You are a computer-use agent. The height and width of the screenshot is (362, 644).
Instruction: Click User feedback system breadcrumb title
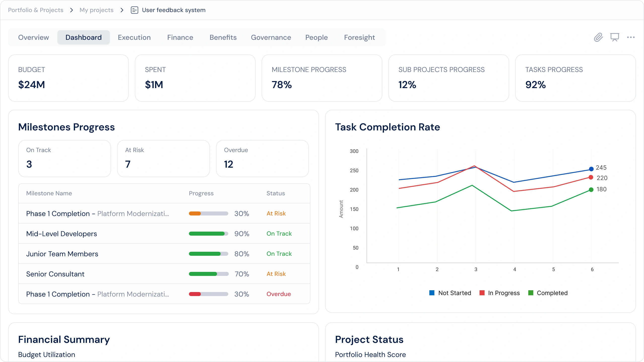coord(174,10)
